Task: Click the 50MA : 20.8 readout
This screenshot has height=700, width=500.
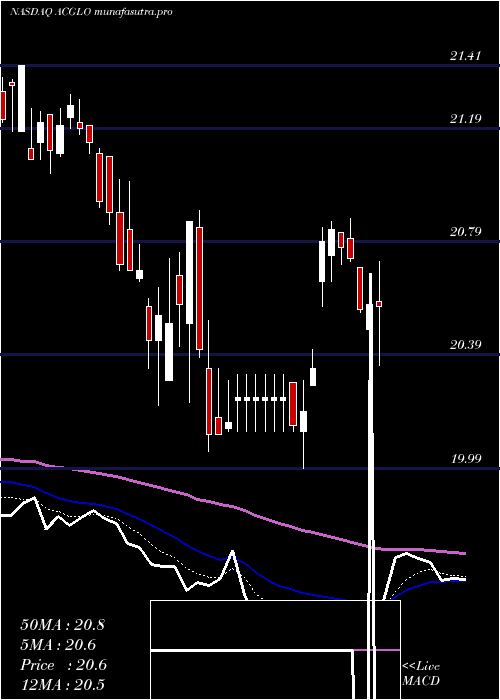Action: (62, 625)
